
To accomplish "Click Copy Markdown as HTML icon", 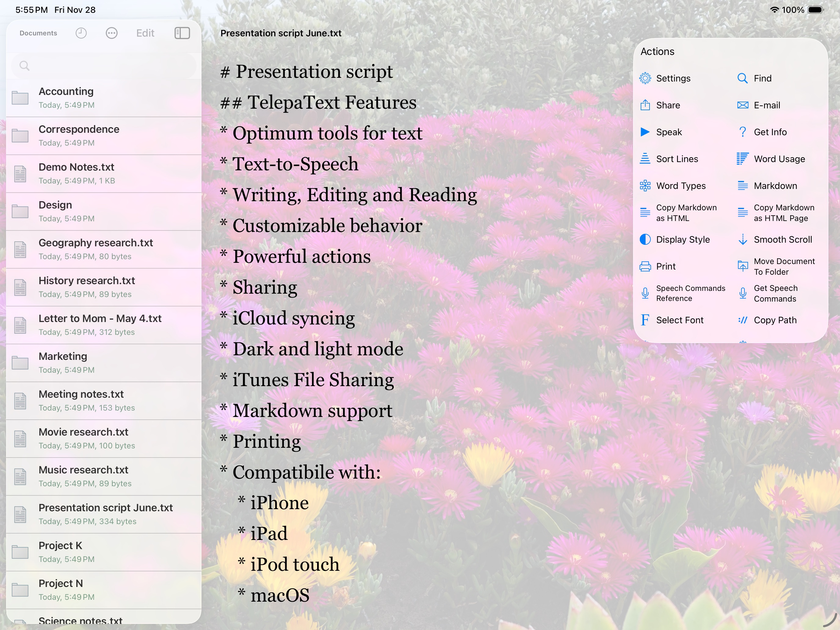I will pyautogui.click(x=645, y=213).
